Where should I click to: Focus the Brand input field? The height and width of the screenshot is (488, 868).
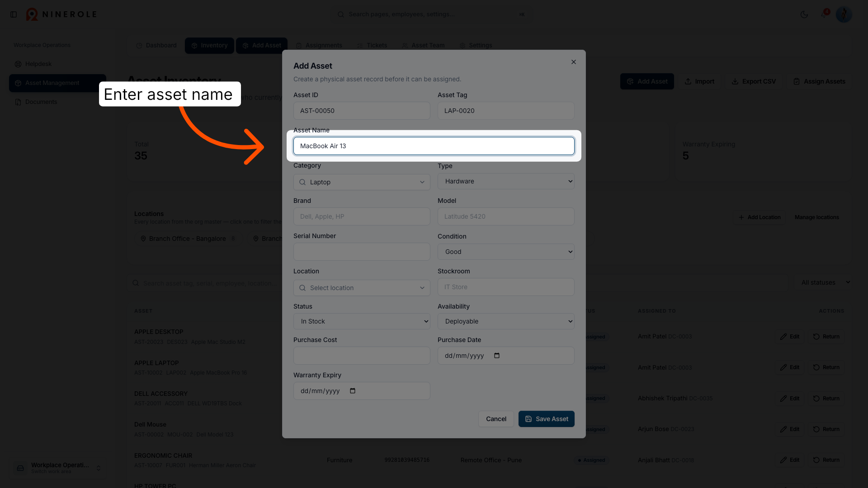[x=362, y=216]
